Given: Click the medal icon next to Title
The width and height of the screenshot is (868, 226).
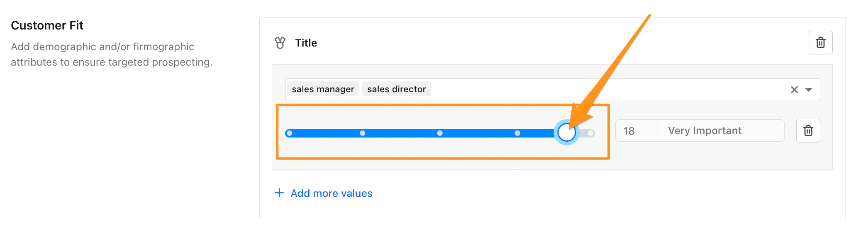Looking at the screenshot, I should [280, 43].
